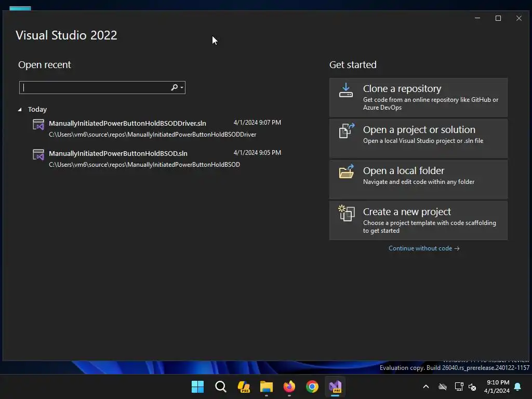Viewport: 532px width, 399px height.
Task: Open the notifications bell icon
Action: tap(518, 387)
